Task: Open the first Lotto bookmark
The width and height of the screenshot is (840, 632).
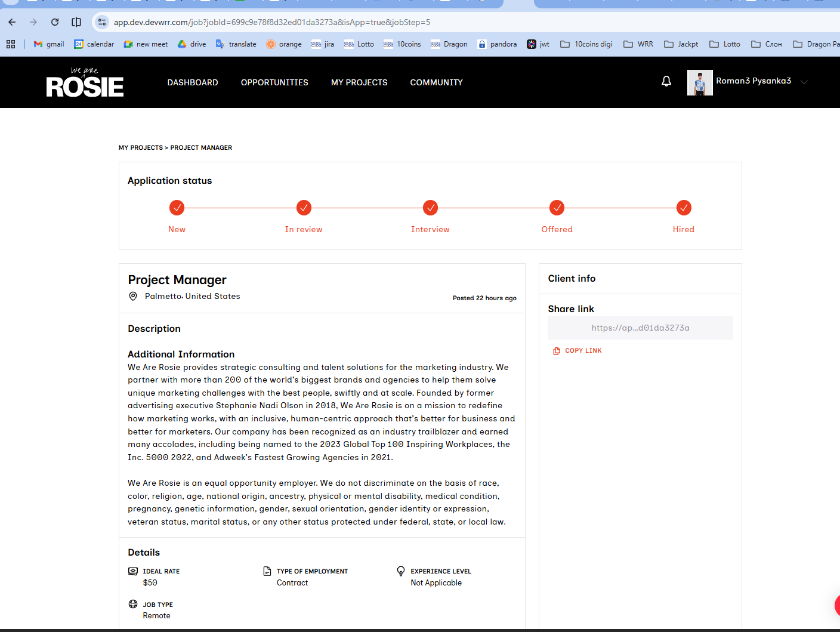Action: pos(359,44)
